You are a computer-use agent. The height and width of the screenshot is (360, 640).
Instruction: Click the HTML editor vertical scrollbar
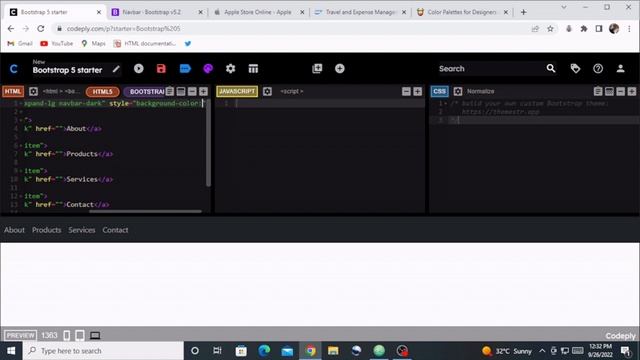[208, 143]
